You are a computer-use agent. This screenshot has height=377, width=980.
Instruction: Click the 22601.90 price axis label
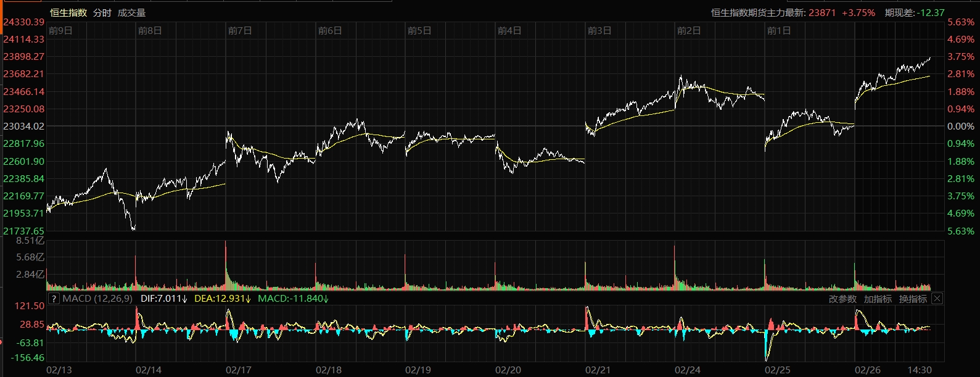click(24, 161)
